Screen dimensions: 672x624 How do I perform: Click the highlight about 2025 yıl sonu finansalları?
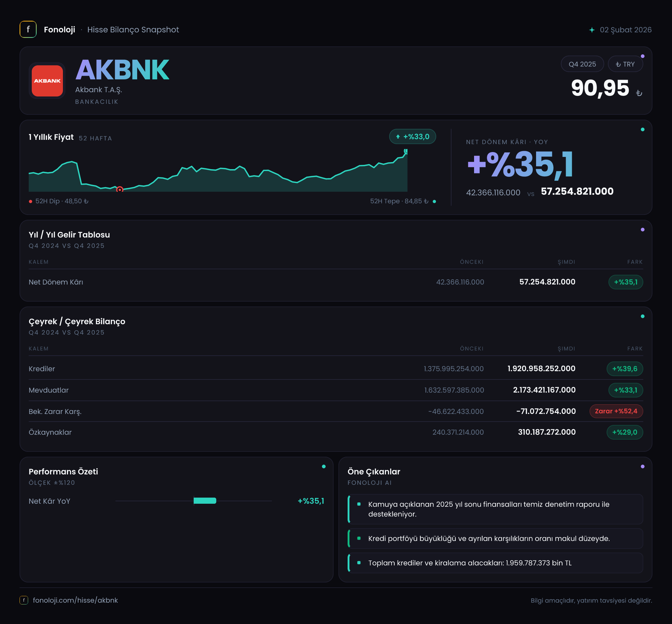[495, 509]
